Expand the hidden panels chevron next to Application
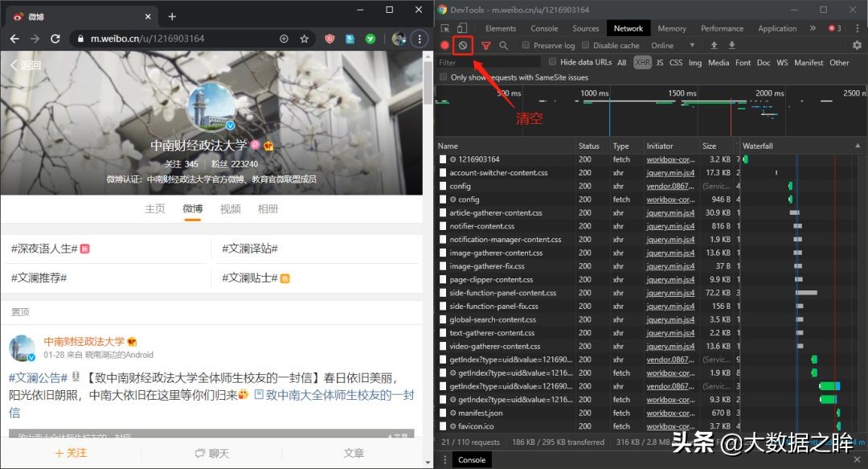Viewport: 868px width, 469px height. pos(812,27)
